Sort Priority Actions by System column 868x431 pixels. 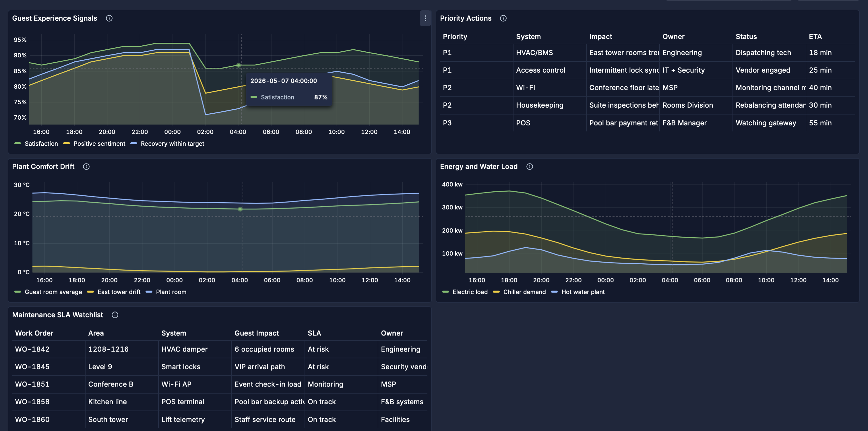pyautogui.click(x=528, y=36)
